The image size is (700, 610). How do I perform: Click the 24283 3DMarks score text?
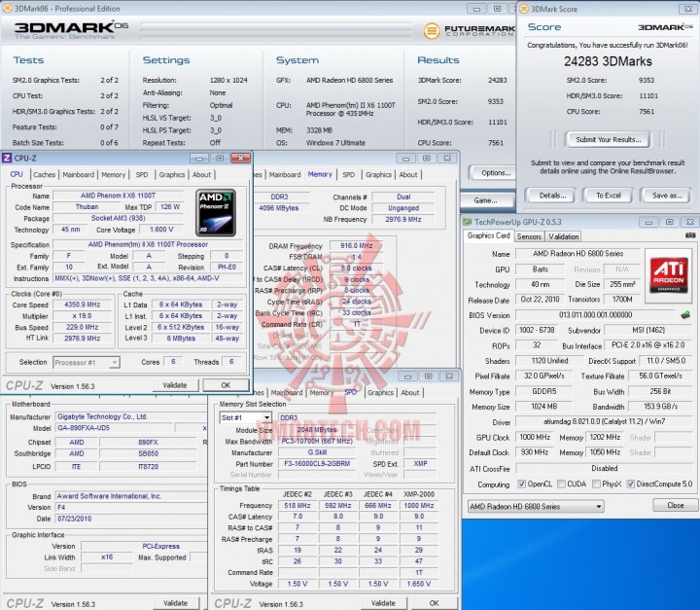pyautogui.click(x=608, y=61)
